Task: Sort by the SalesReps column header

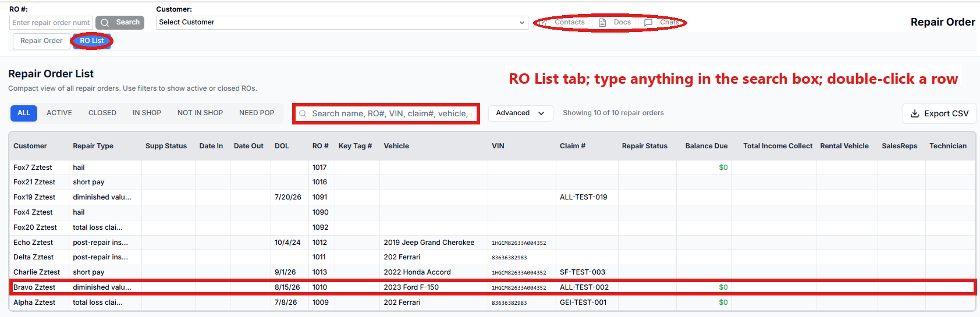Action: tap(900, 146)
